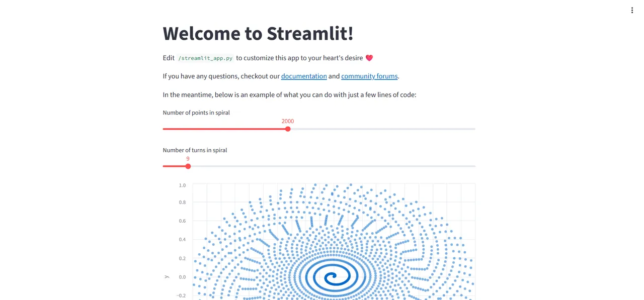Click the left start of the points slider track
The height and width of the screenshot is (300, 644).
pos(165,129)
